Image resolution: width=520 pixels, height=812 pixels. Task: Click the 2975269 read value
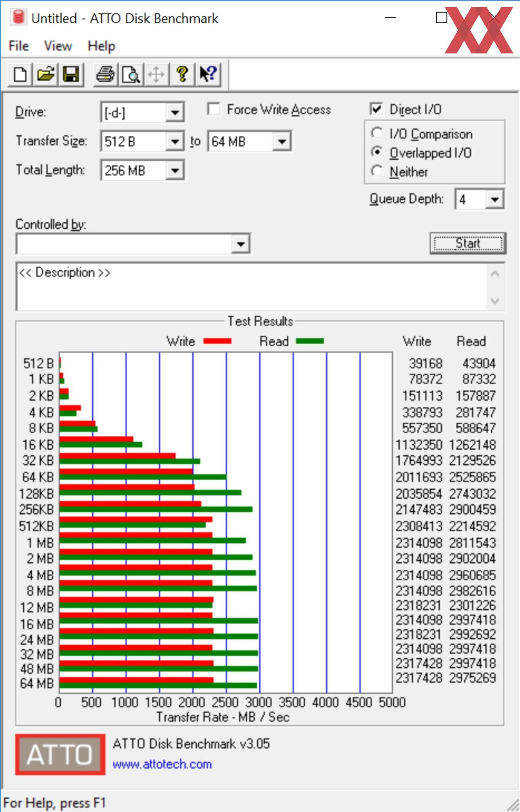coord(473,678)
